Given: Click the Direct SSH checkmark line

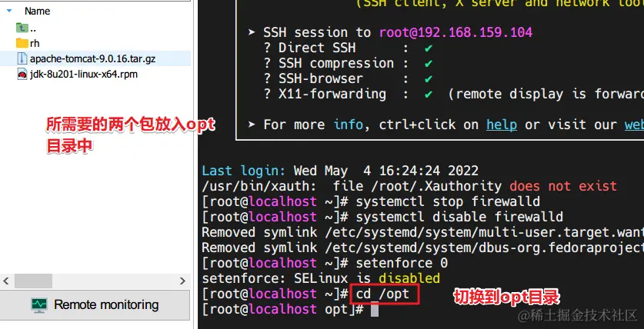Looking at the screenshot, I should pos(349,48).
